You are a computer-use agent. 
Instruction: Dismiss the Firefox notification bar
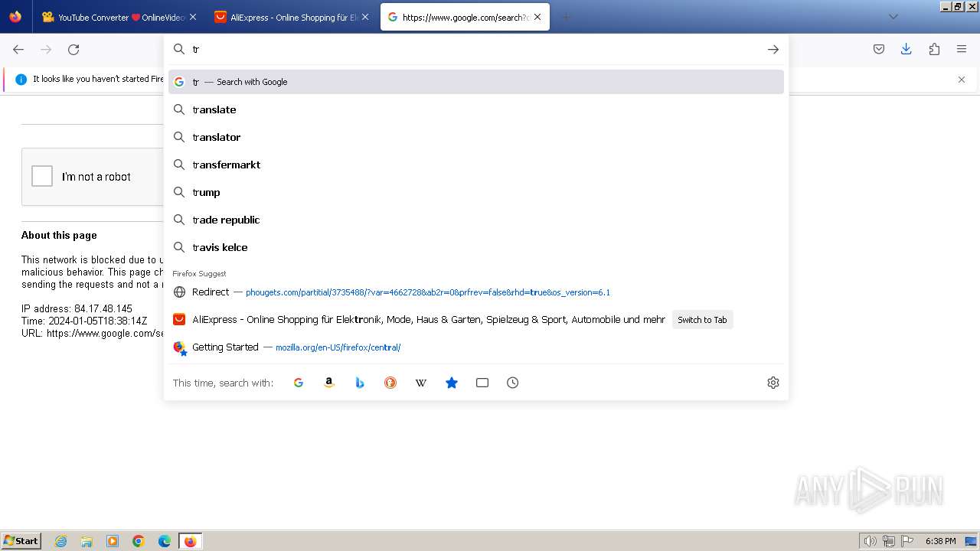click(962, 80)
